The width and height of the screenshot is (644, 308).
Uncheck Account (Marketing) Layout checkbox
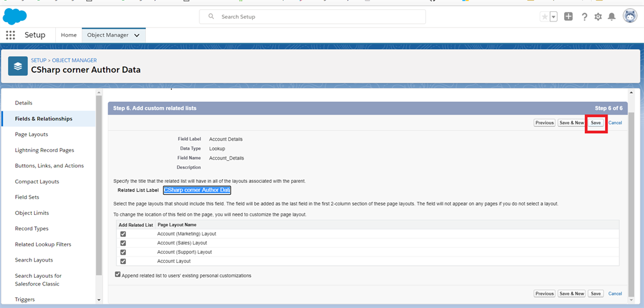coord(123,234)
